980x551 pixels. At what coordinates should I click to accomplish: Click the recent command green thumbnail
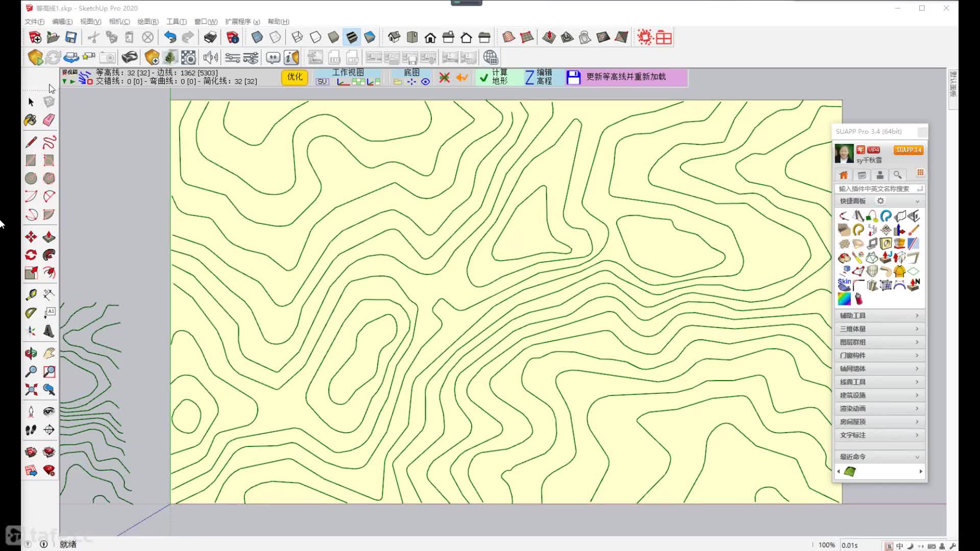850,471
